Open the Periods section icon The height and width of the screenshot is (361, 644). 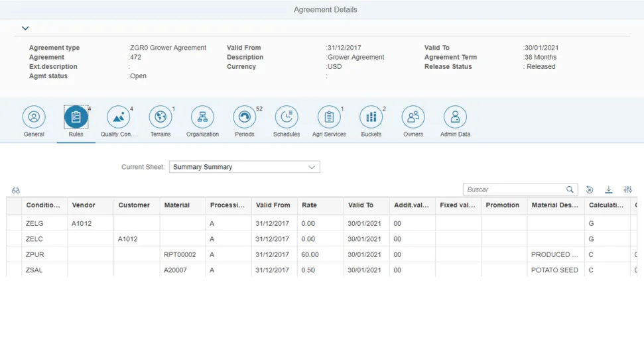(244, 117)
